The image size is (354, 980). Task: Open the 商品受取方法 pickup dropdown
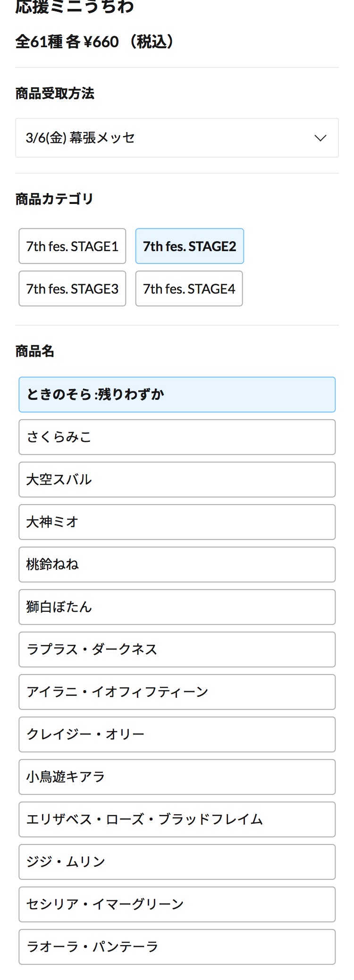(177, 138)
